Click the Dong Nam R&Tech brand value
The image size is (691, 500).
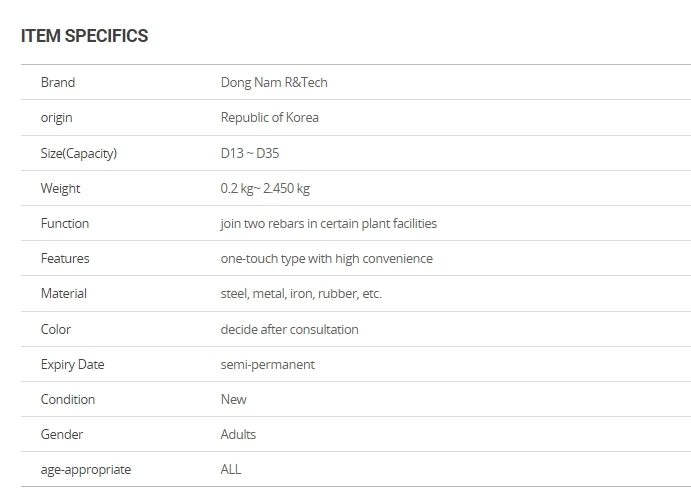[274, 82]
